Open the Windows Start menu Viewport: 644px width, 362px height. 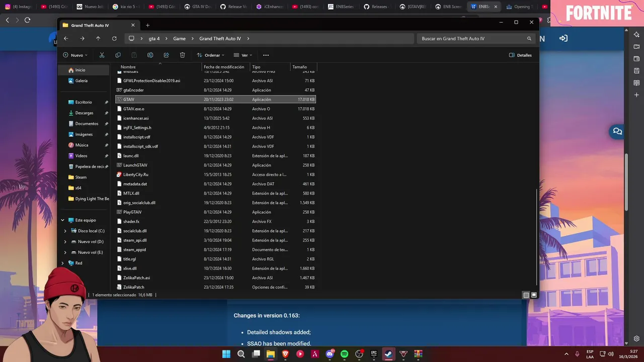tap(226, 354)
